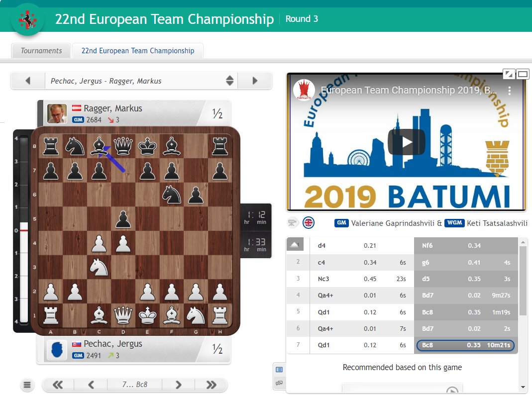This screenshot has height=396, width=532.
Task: Pop out the video with arrow icon
Action: click(x=509, y=74)
